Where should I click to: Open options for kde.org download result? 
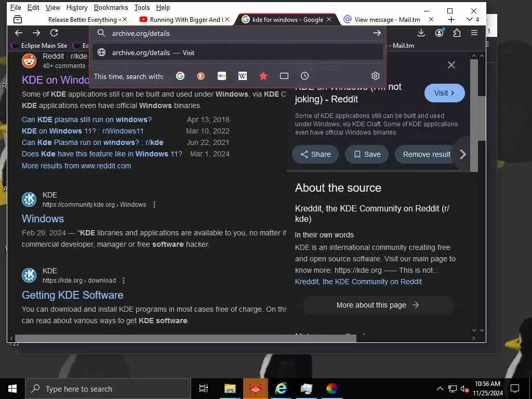pyautogui.click(x=124, y=281)
